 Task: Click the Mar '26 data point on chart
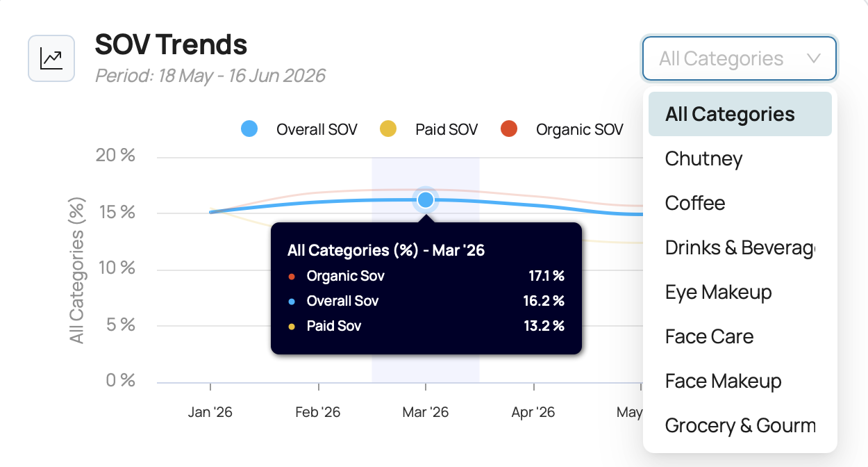(426, 200)
